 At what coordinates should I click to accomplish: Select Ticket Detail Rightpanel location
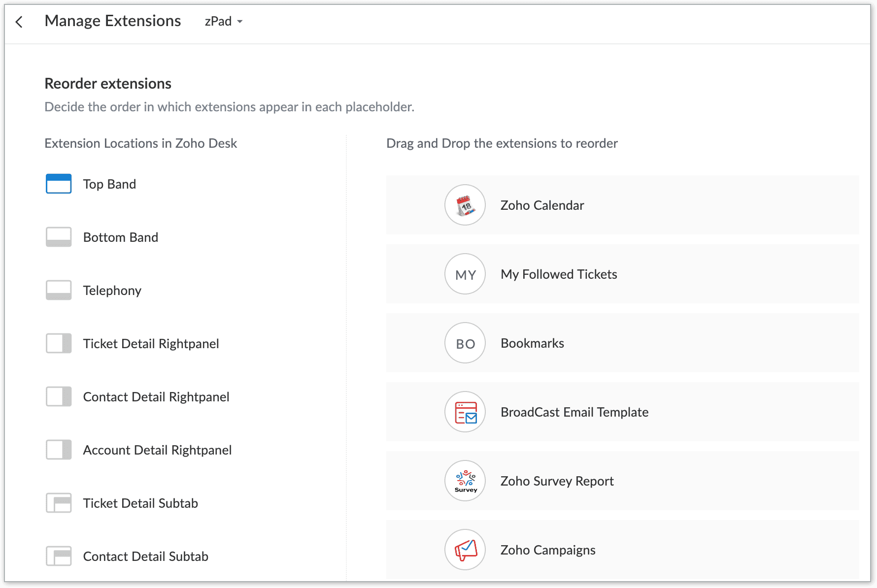click(151, 344)
